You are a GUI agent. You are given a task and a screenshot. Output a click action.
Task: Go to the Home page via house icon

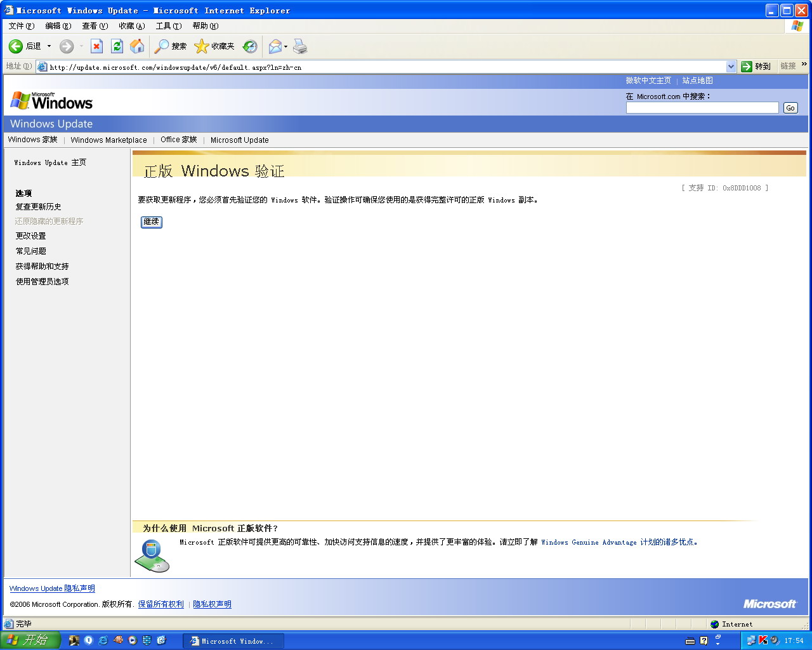(x=137, y=46)
